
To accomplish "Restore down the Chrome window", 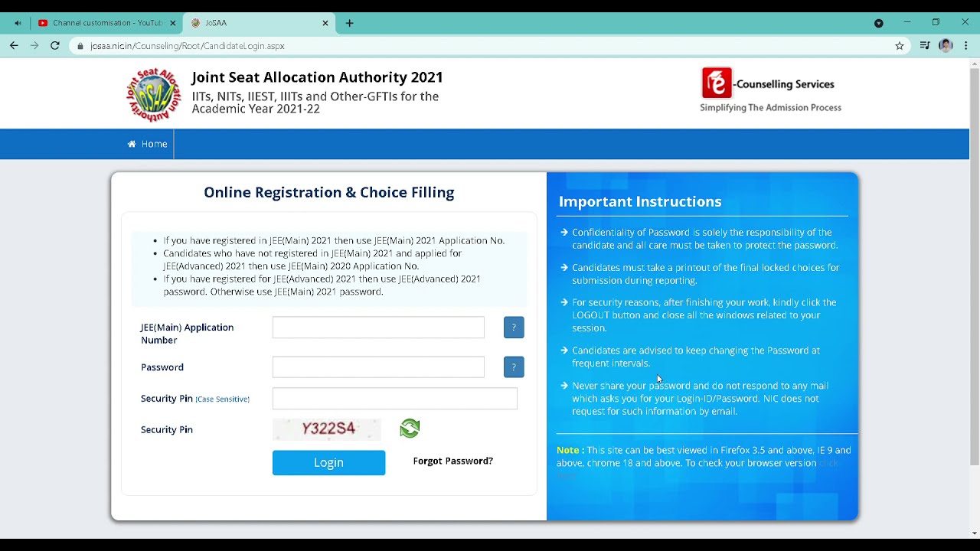I will coord(936,22).
